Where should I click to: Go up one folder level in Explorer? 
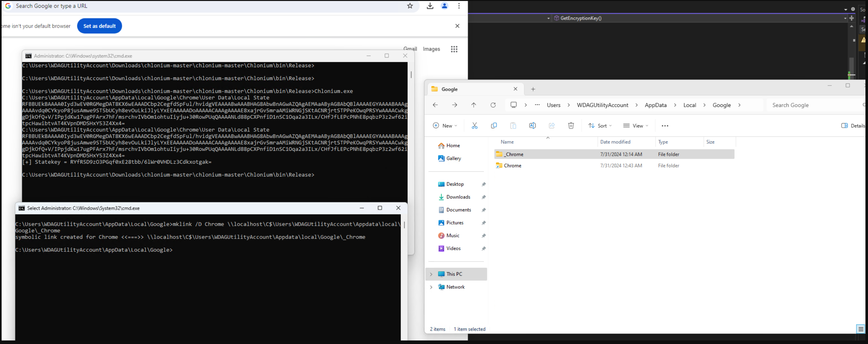473,105
